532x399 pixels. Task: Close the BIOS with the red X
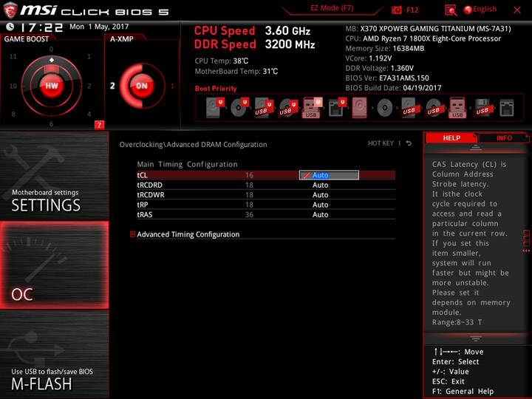517,10
